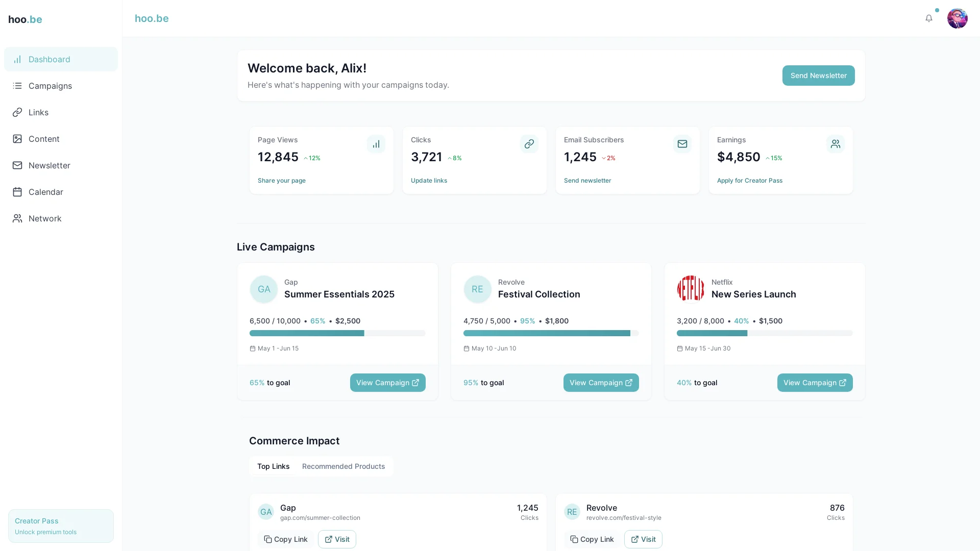Click the Earnings card people icon
The image size is (980, 551).
(x=835, y=144)
